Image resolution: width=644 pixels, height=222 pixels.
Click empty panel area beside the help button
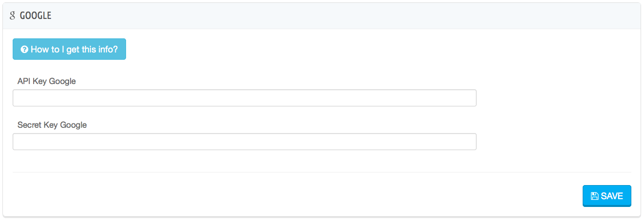341,49
